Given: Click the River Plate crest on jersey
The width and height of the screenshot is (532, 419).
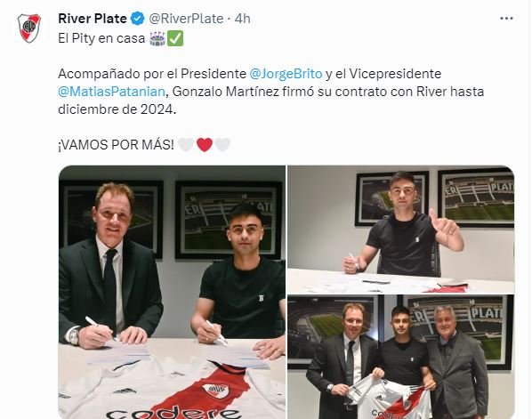Looking at the screenshot, I should (216, 390).
